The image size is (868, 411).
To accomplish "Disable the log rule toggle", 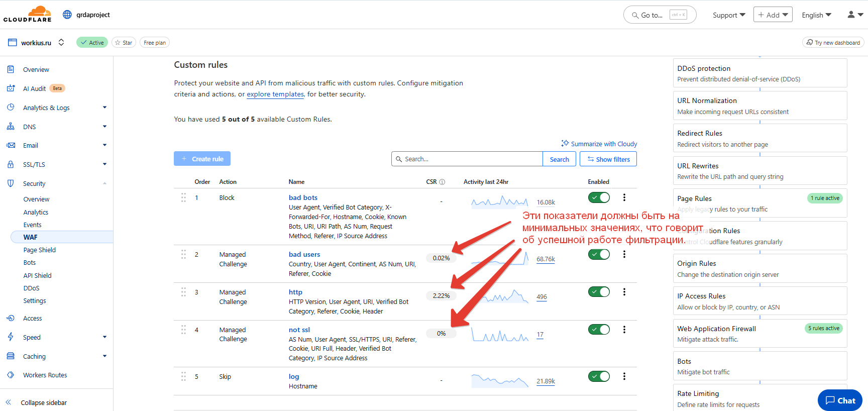I will click(x=599, y=376).
